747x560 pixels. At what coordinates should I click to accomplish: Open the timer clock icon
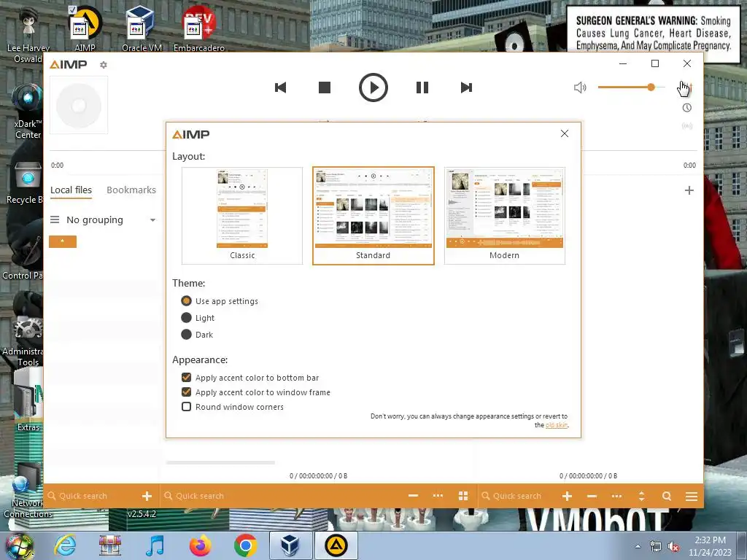click(x=687, y=108)
